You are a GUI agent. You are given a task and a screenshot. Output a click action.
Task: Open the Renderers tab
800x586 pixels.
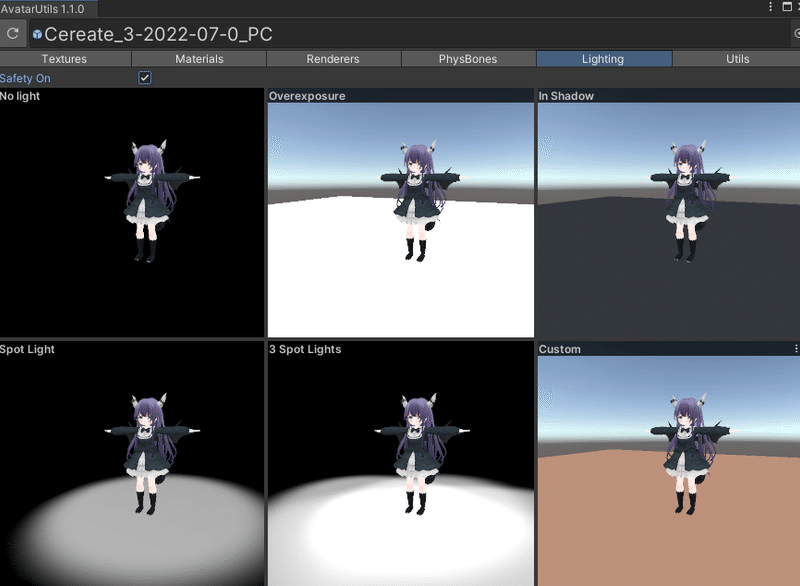click(333, 58)
